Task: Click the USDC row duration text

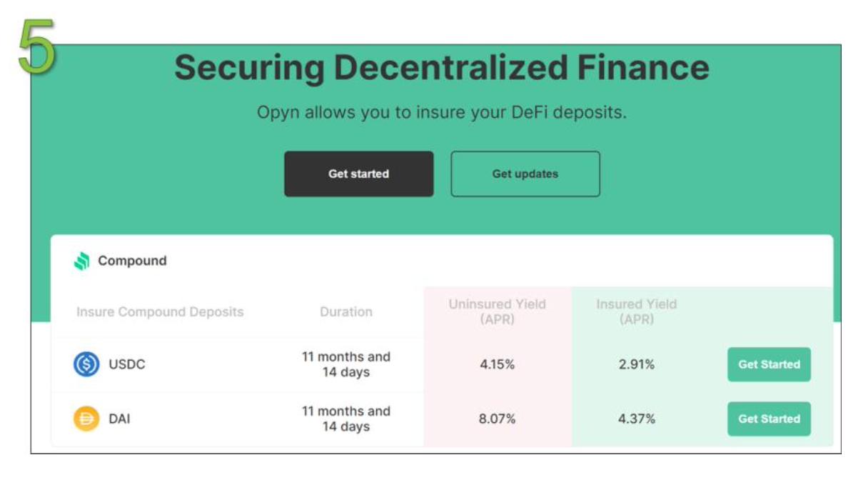Action: click(346, 364)
